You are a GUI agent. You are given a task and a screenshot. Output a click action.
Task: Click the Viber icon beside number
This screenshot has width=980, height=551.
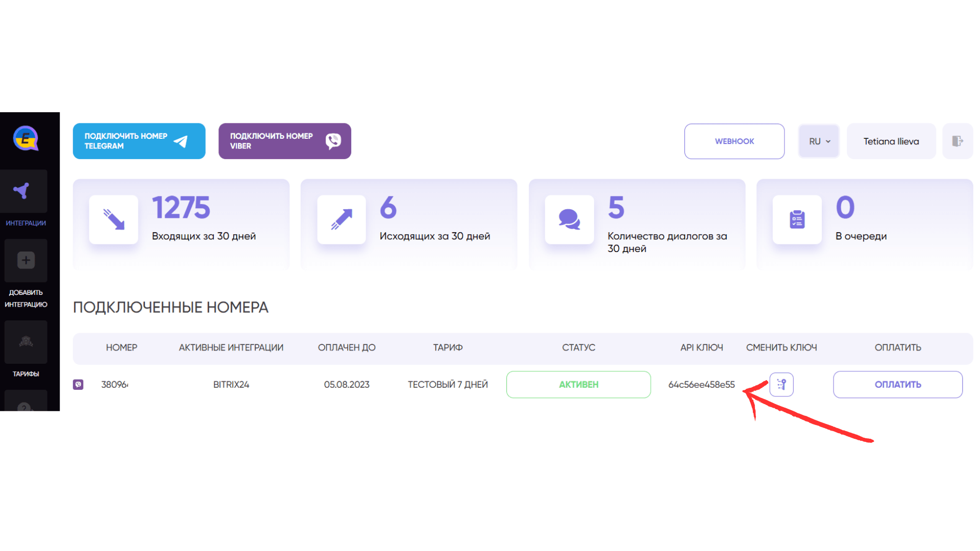coord(78,384)
